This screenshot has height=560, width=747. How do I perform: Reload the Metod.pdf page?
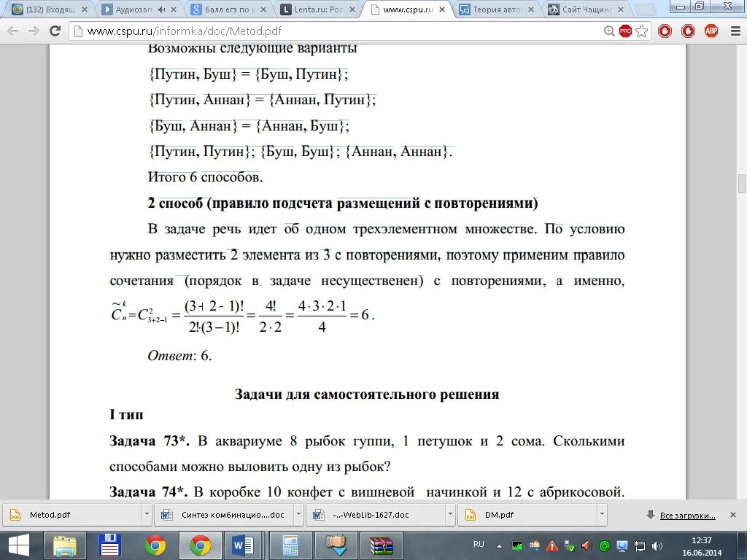click(55, 31)
